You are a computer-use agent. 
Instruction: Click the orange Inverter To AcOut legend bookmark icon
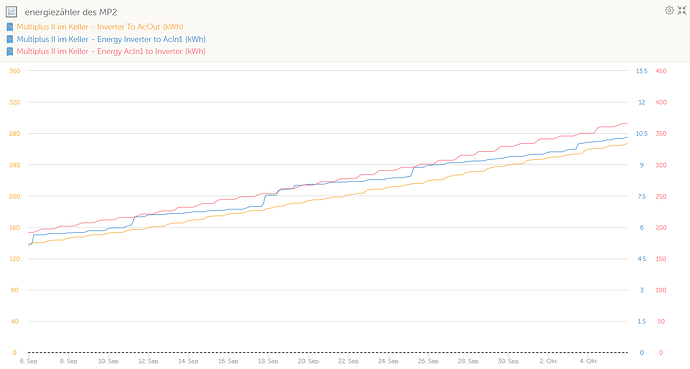(x=10, y=27)
